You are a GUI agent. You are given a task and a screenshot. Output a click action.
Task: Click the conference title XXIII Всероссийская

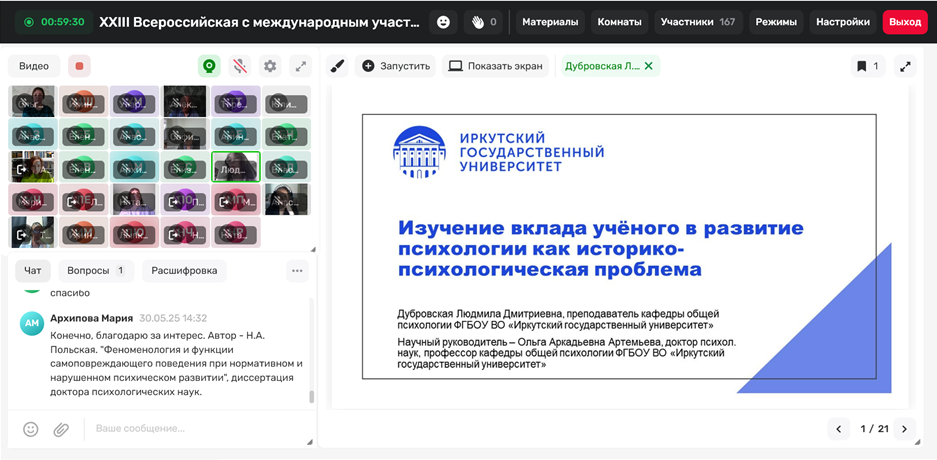click(259, 22)
